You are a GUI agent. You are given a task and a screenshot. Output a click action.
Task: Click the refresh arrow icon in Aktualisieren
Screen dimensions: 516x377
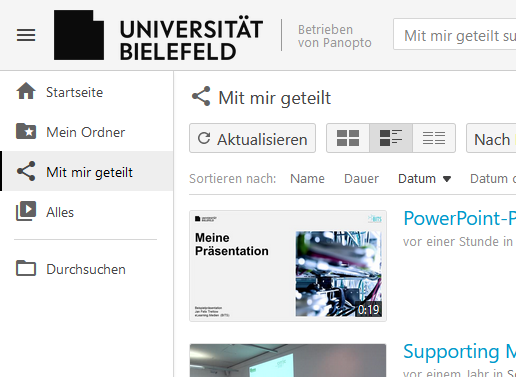pyautogui.click(x=204, y=138)
